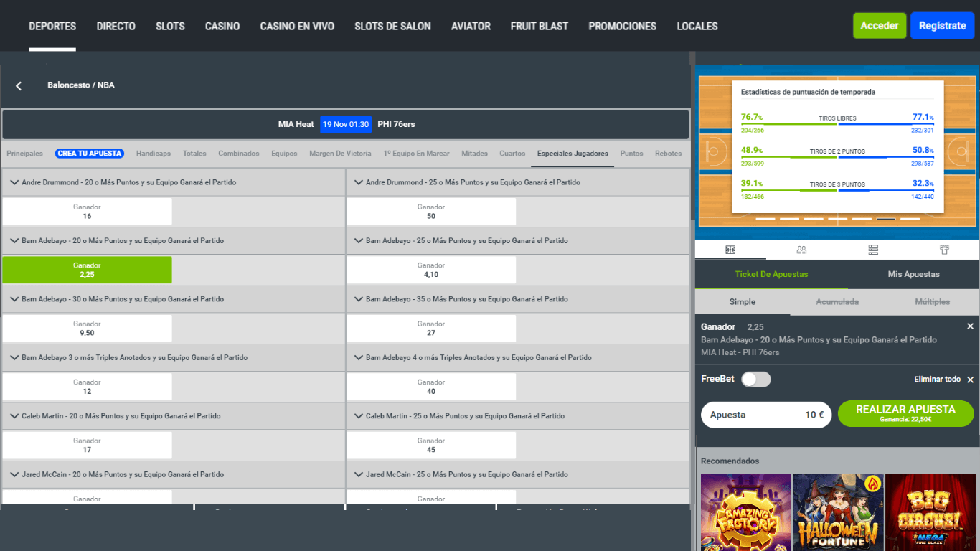Open PROMOCIONES page
The height and width of the screenshot is (551, 980).
(623, 26)
